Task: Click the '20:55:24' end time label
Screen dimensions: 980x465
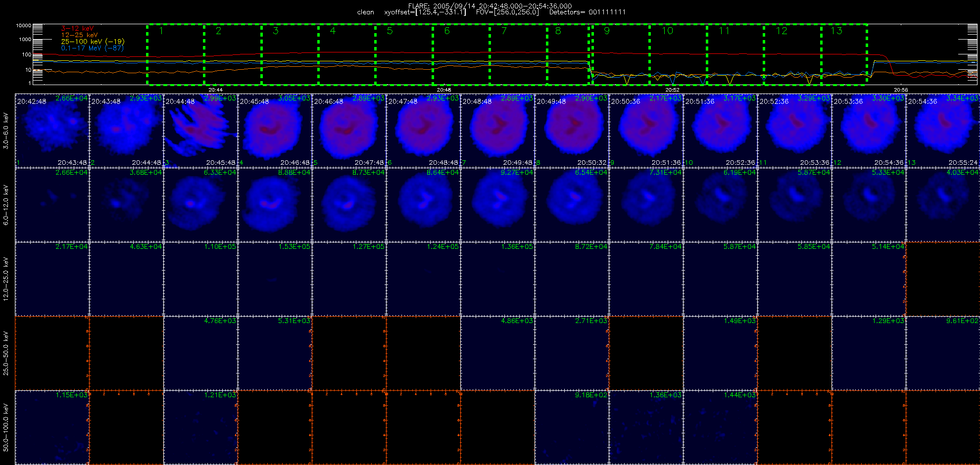Action: point(963,162)
